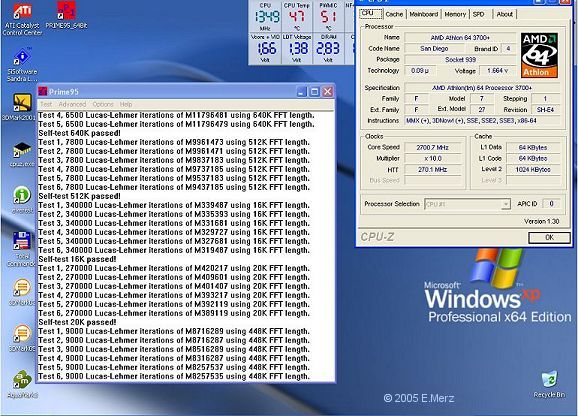Click the 'Self-test 16K passed!' line
The height and width of the screenshot is (416, 578).
(77, 259)
